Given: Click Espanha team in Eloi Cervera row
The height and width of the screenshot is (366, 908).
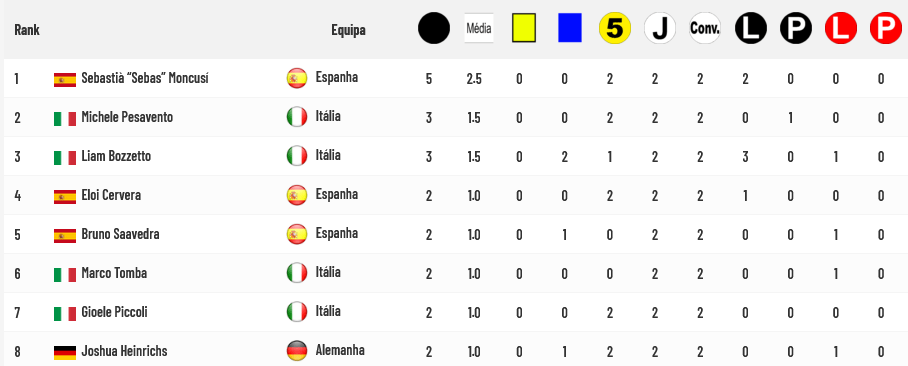Looking at the screenshot, I should pos(336,194).
